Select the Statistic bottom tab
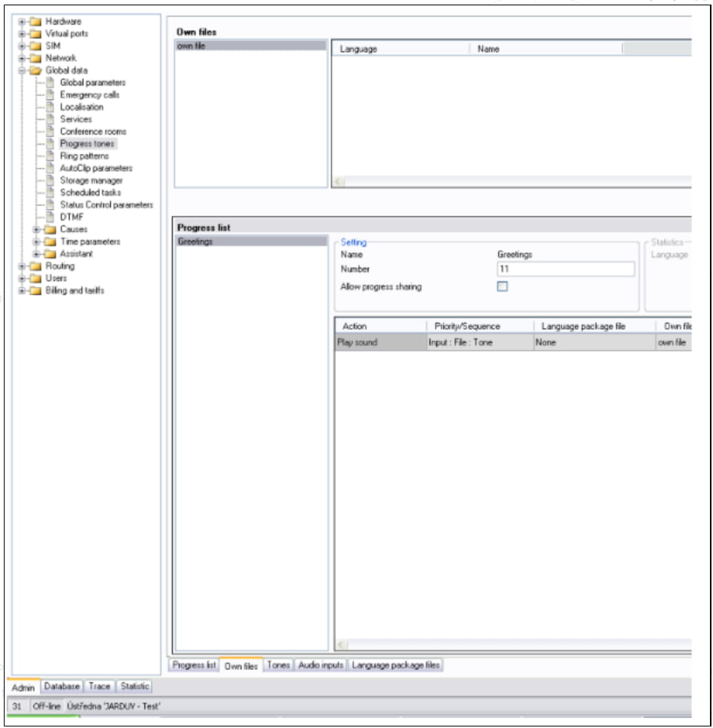This screenshot has height=728, width=713. [x=134, y=686]
